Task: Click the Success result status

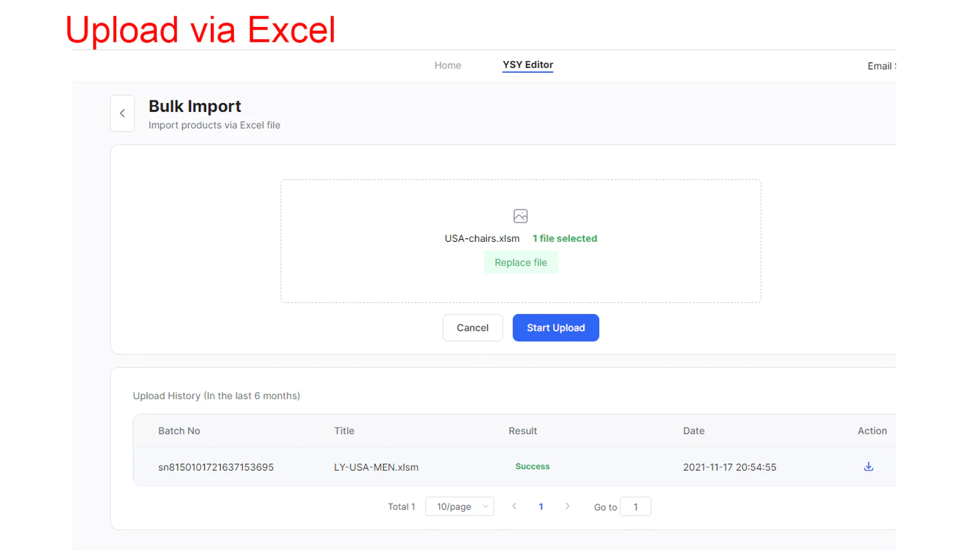Action: (x=532, y=467)
